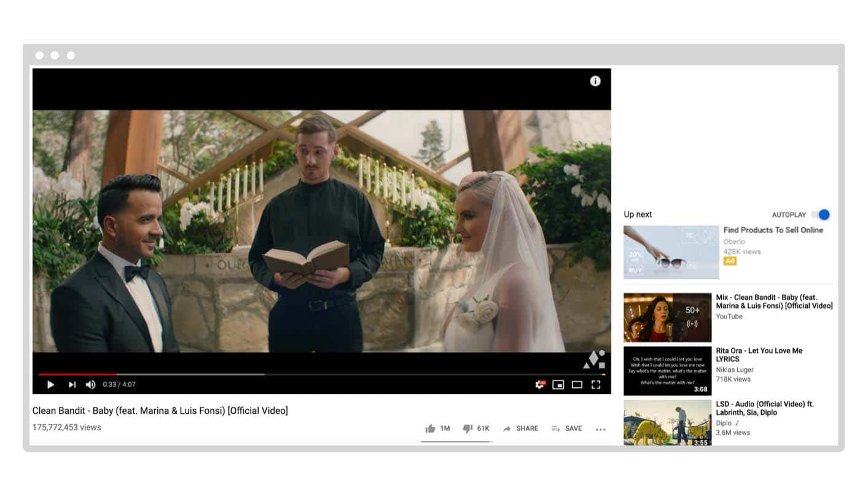868x496 pixels.
Task: Open the Rita Ora lyrics video thumbnail
Action: click(667, 371)
